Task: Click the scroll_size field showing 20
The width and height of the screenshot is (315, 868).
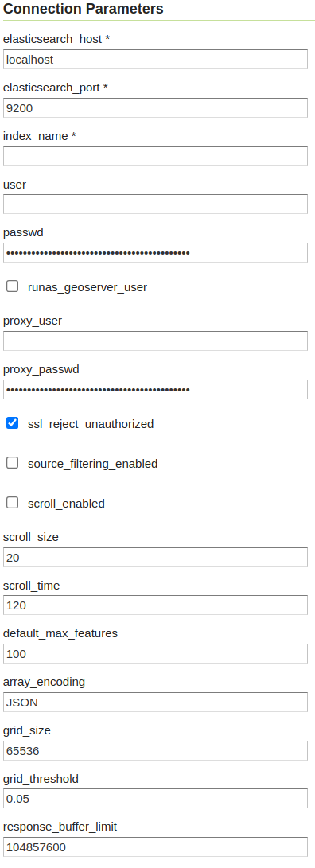Action: pos(156,558)
